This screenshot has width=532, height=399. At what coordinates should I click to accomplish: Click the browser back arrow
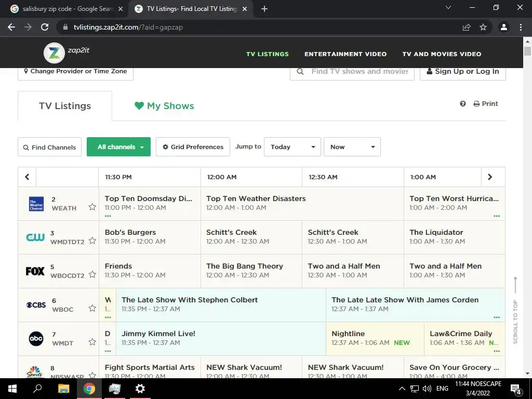[x=11, y=27]
